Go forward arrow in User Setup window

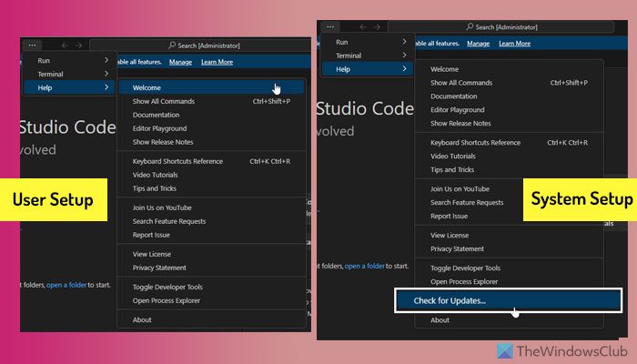(x=79, y=45)
